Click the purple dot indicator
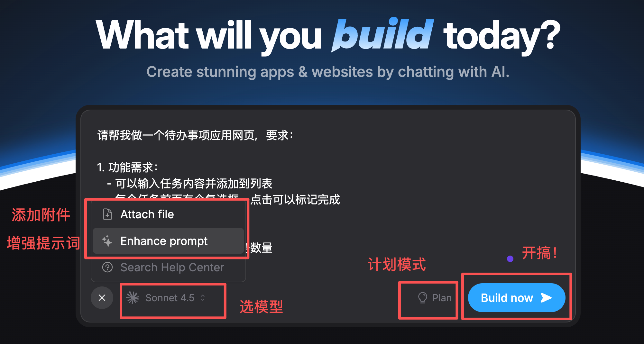644x344 pixels. pyautogui.click(x=510, y=259)
